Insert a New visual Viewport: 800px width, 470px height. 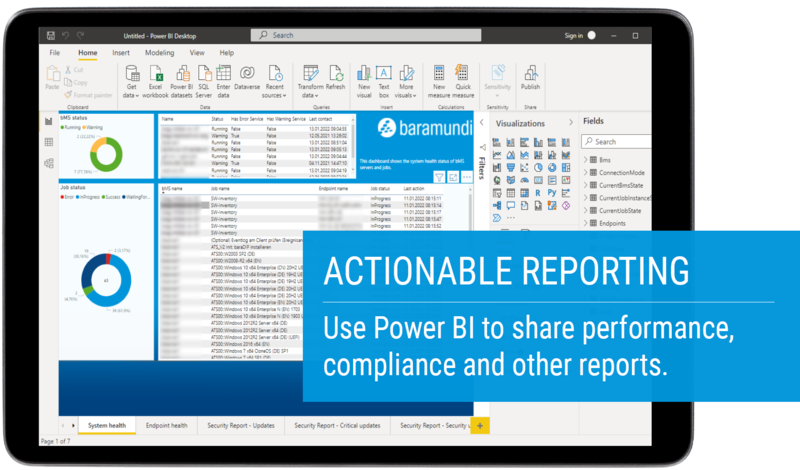coord(364,82)
